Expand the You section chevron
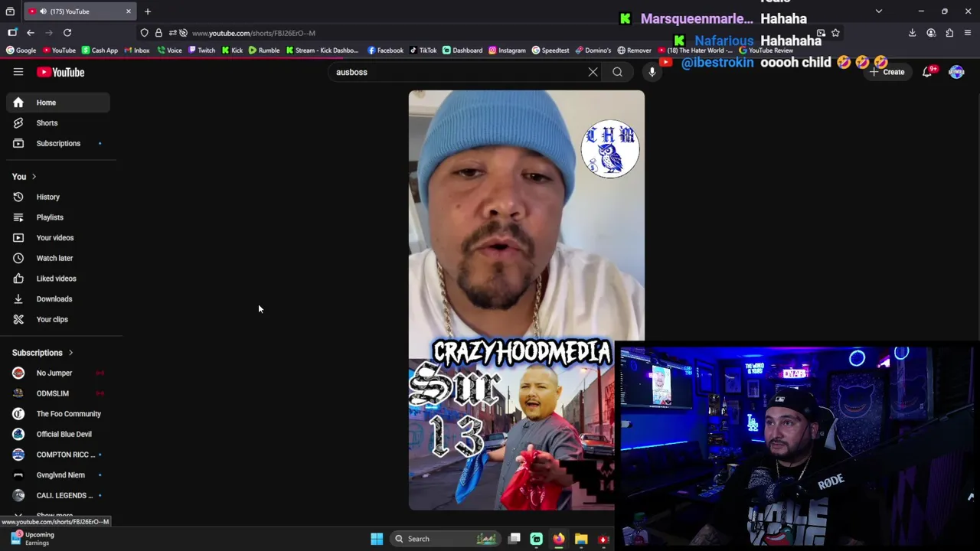 pos(34,177)
